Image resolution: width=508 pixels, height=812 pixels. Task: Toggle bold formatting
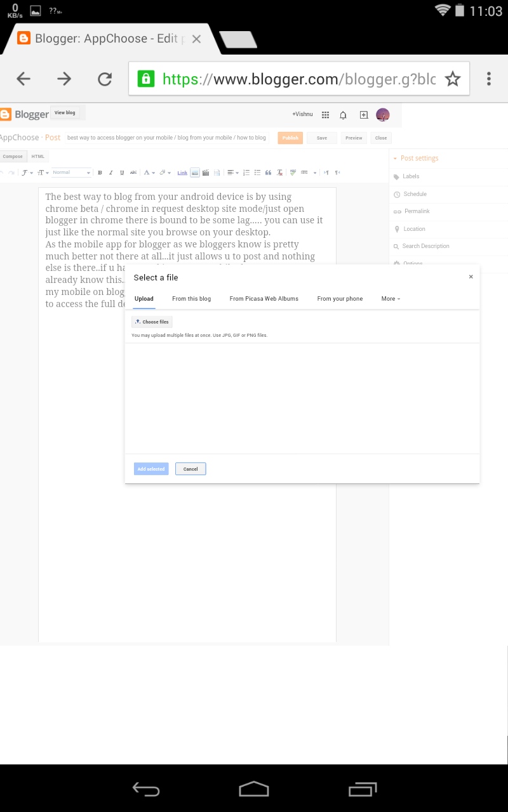pyautogui.click(x=100, y=173)
